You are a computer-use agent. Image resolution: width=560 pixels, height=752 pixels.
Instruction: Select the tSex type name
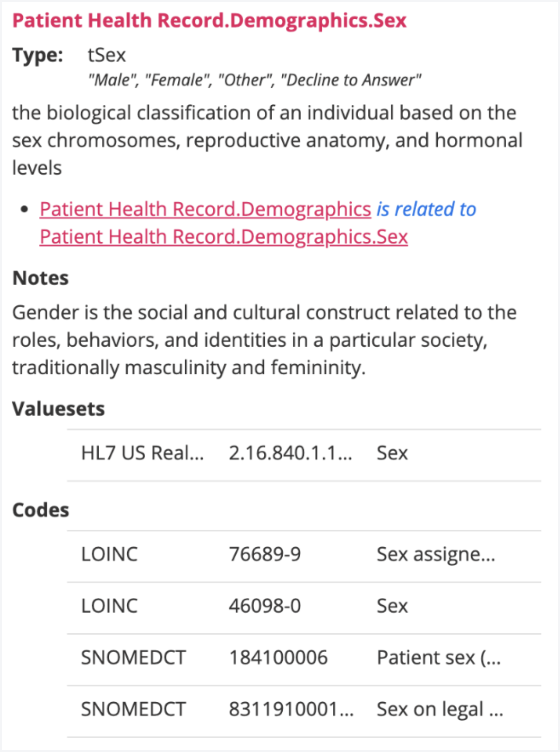click(x=107, y=55)
